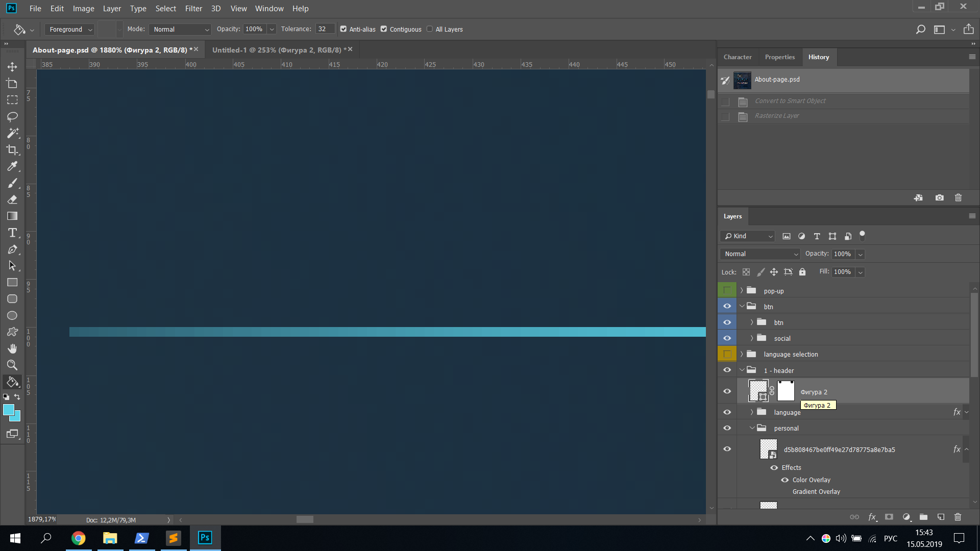Click the Create new snapshot camera icon

[939, 198]
